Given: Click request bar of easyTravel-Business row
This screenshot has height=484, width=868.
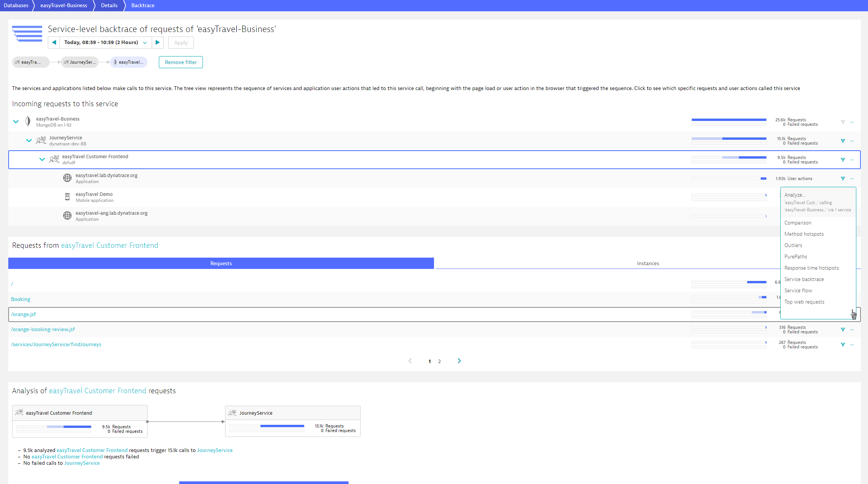Looking at the screenshot, I should pyautogui.click(x=729, y=120).
